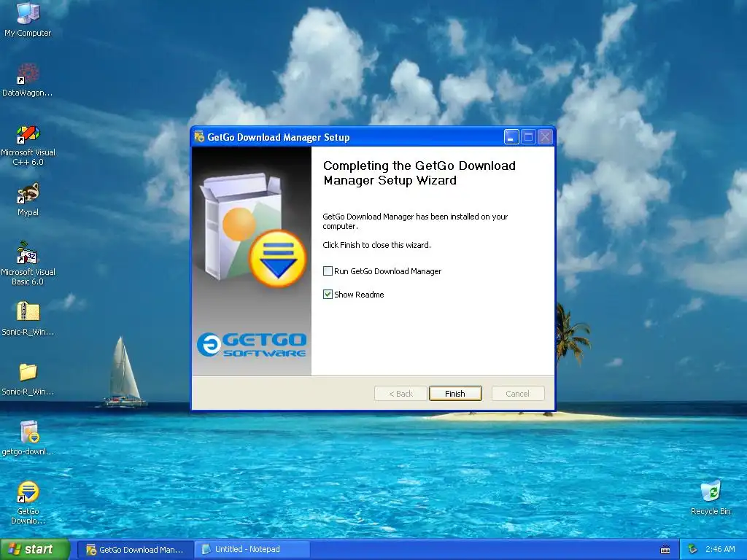Select Microsoft Visual Basic 6.0 shortcut
The height and width of the screenshot is (560, 747).
[28, 264]
